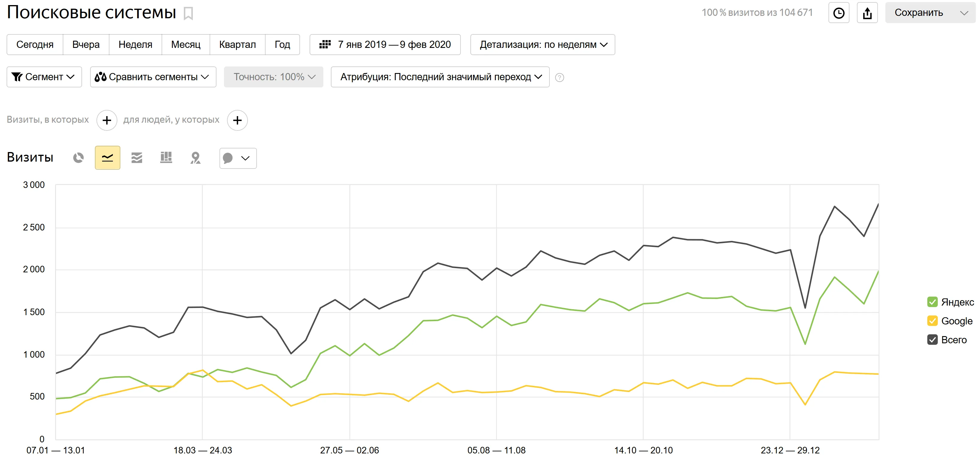Open the Атрибуция attribution dropdown
This screenshot has height=463, width=980.
click(x=440, y=77)
